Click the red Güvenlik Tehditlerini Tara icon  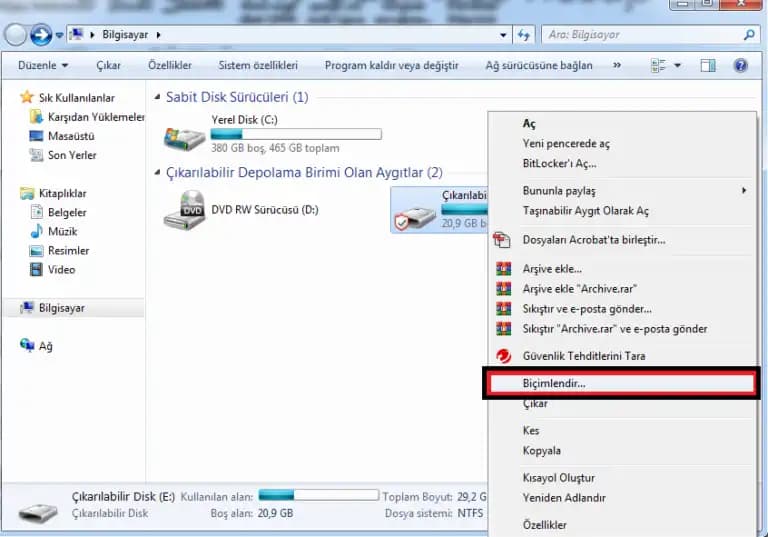[504, 356]
